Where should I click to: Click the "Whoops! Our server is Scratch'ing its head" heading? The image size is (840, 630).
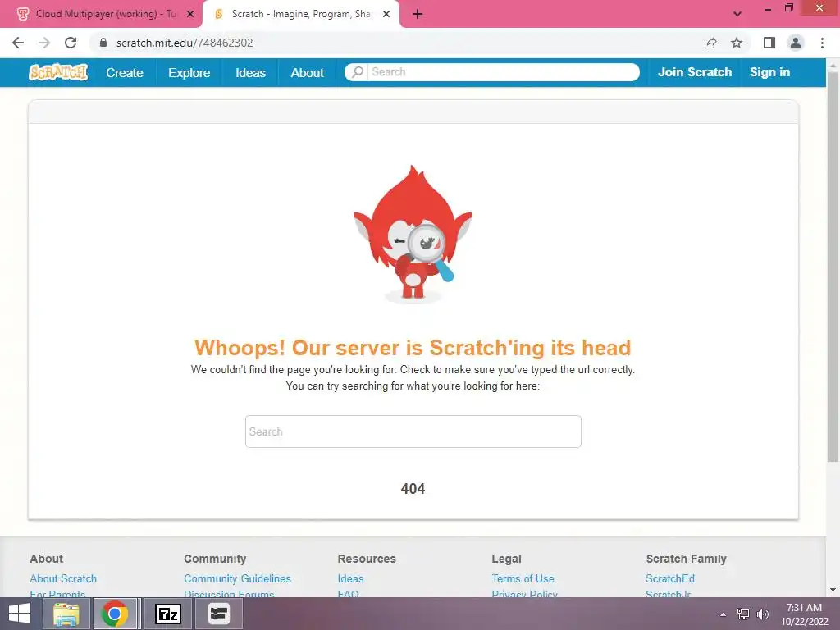(x=413, y=348)
